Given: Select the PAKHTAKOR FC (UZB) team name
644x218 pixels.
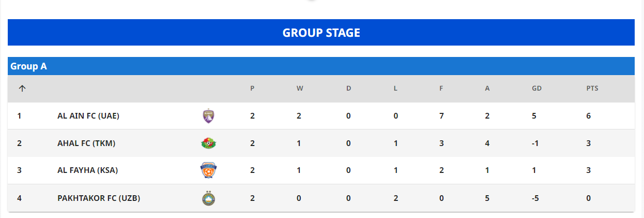Looking at the screenshot, I should pyautogui.click(x=99, y=198).
